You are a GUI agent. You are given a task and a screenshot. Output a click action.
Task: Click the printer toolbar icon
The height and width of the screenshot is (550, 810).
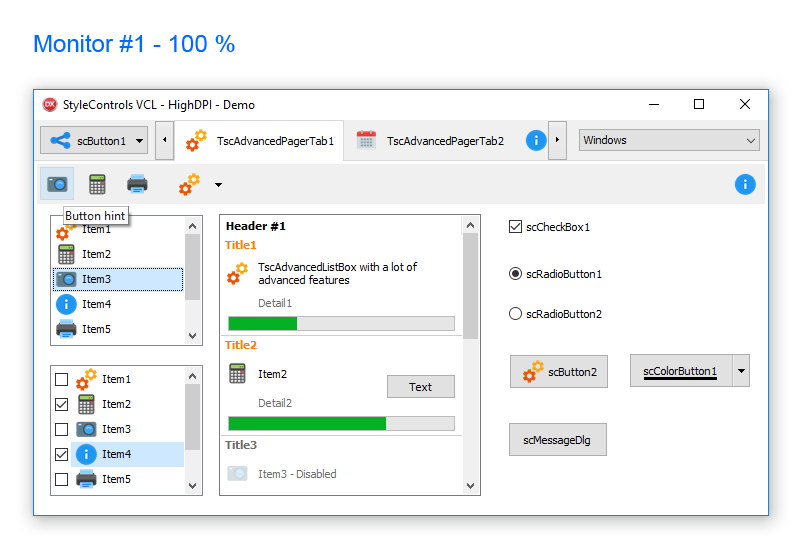137,184
